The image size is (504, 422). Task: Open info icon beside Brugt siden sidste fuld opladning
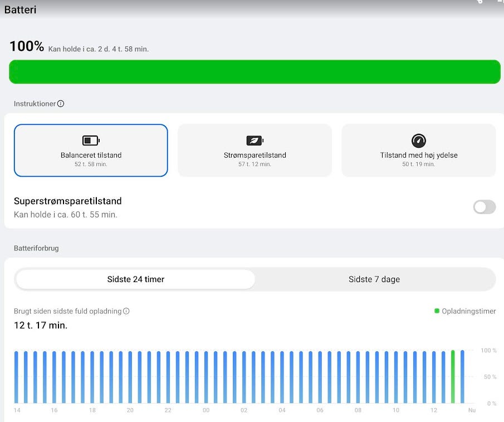pyautogui.click(x=126, y=311)
